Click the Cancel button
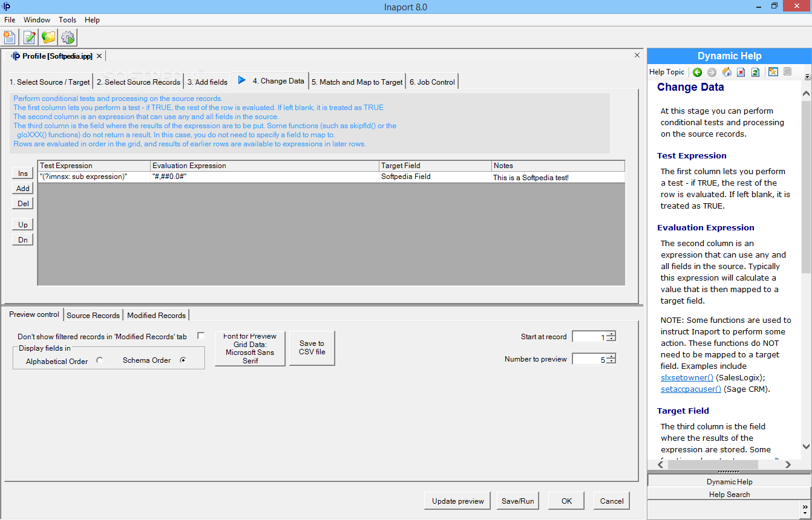The width and height of the screenshot is (812, 520). tap(612, 501)
